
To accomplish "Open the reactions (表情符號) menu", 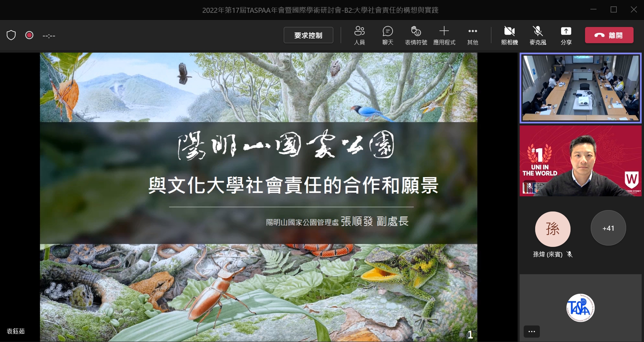I will pos(416,35).
